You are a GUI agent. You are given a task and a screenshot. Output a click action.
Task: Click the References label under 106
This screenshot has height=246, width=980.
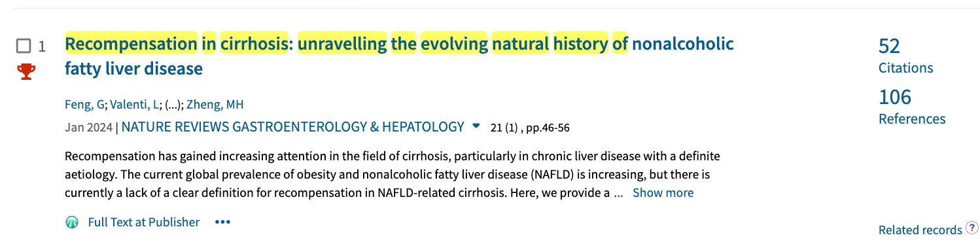click(912, 119)
